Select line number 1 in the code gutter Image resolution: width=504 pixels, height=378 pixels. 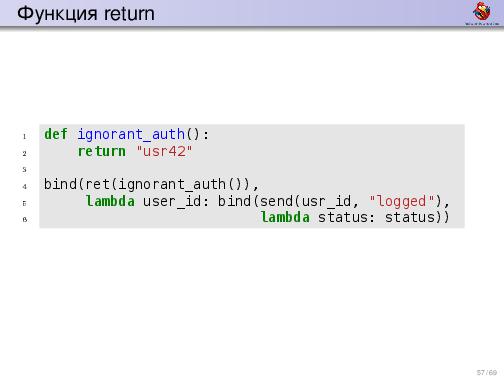click(x=24, y=136)
